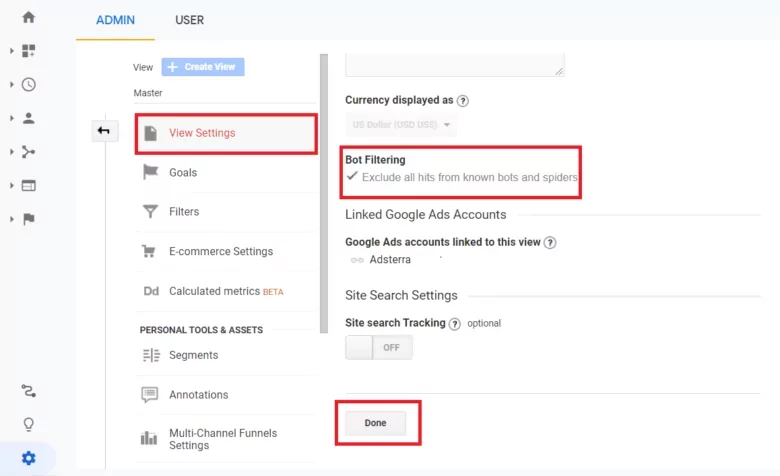
Task: Open the Customization dashboards icon
Action: tap(28, 51)
